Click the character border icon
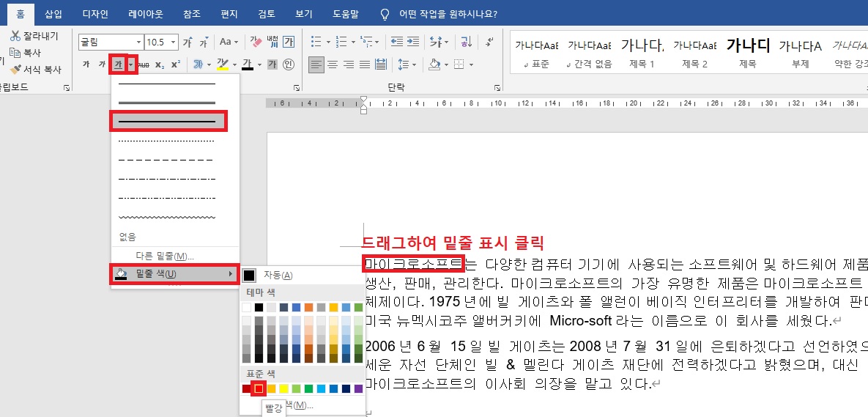The image size is (868, 417). [289, 42]
